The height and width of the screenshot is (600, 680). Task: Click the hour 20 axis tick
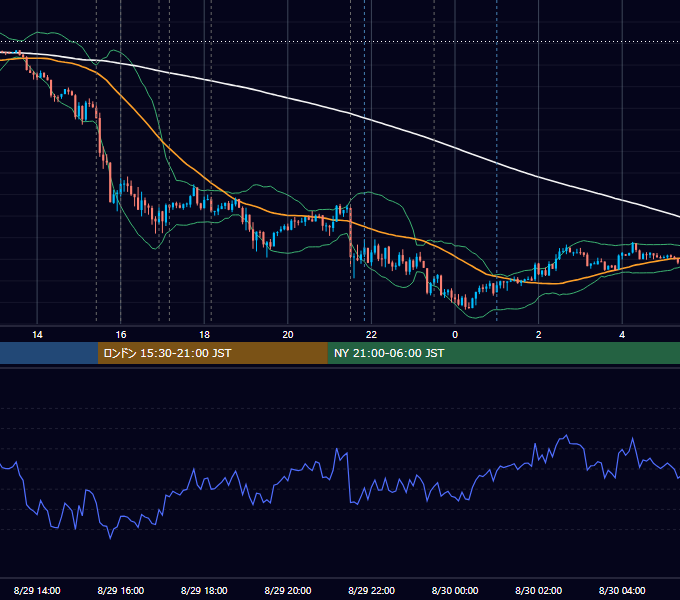(x=288, y=335)
